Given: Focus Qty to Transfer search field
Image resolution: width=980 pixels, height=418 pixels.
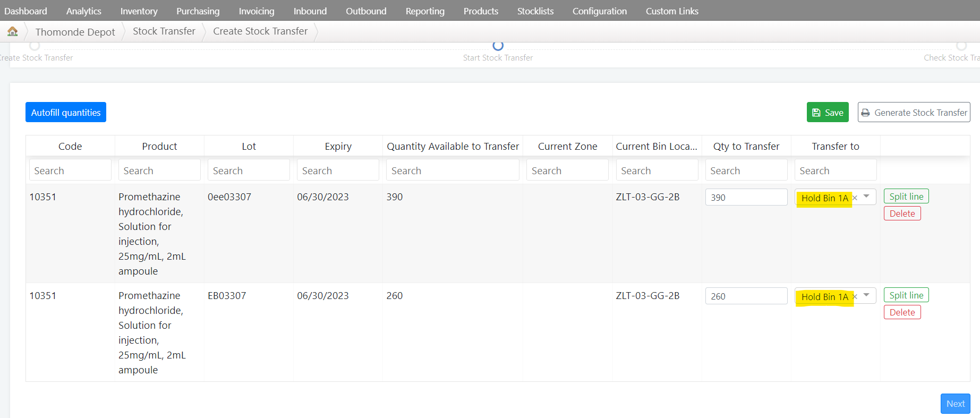Looking at the screenshot, I should 746,170.
